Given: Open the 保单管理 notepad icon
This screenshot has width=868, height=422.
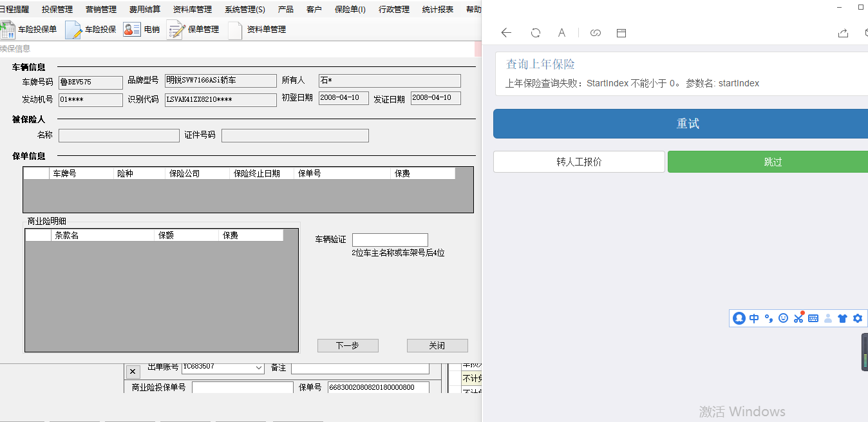Looking at the screenshot, I should click(176, 30).
